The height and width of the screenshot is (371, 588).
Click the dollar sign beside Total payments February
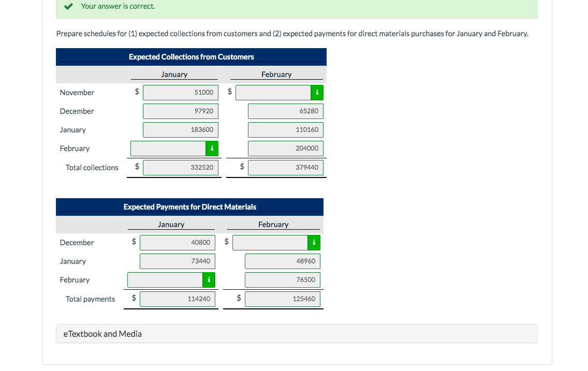click(239, 299)
